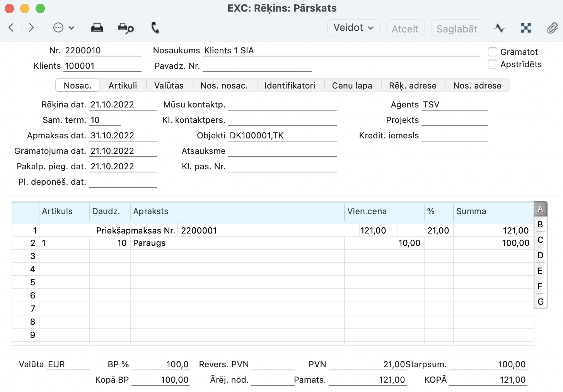
Task: Click the activity waveform icon
Action: 499,28
